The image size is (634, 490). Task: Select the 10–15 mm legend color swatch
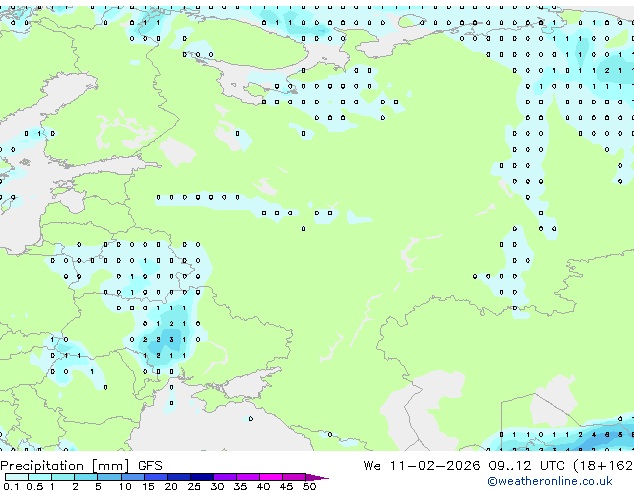133,477
